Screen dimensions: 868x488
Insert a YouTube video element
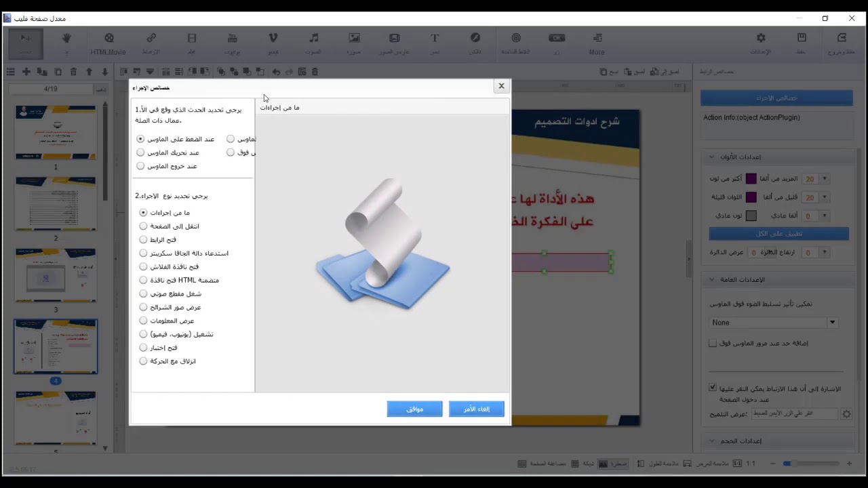coord(232,43)
